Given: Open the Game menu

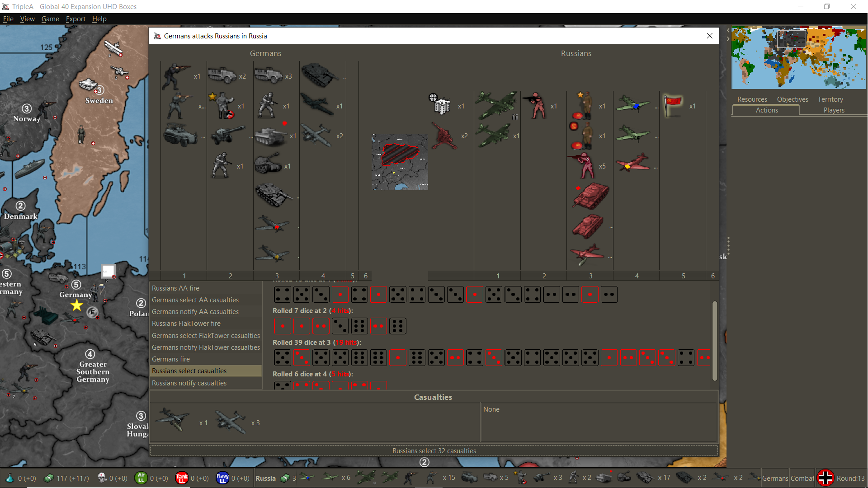Looking at the screenshot, I should [50, 19].
